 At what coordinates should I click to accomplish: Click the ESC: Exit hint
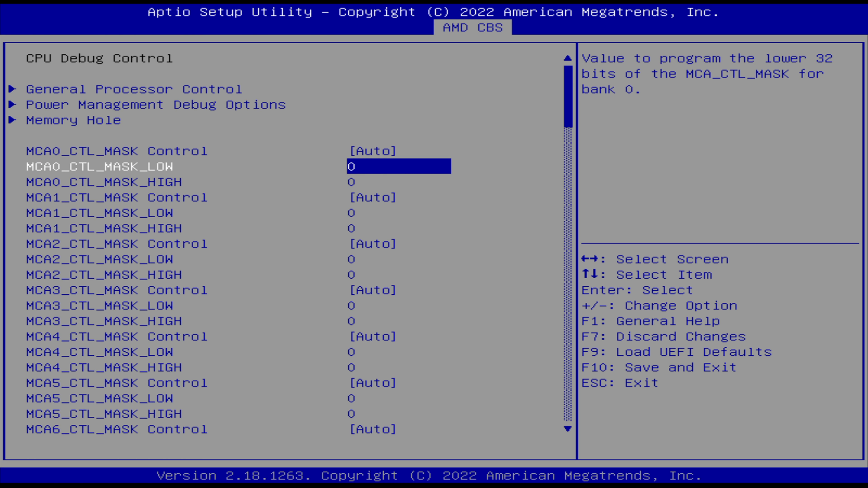(x=620, y=383)
